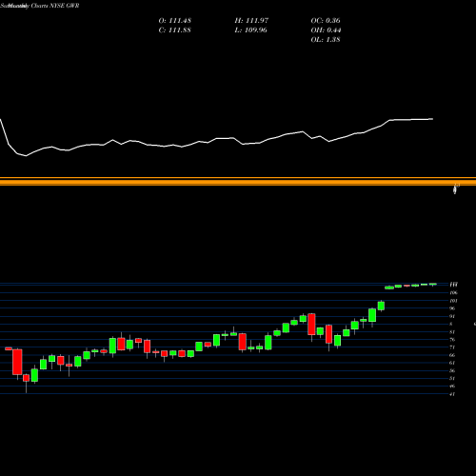Image resolution: width=476 pixels, height=476 pixels.
Task: Click the 76 price axis label
Action: click(452, 340)
